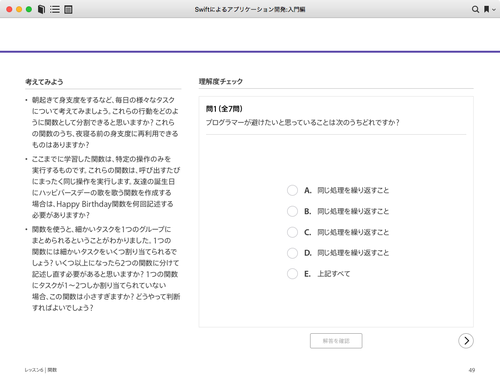Click the window title Swiftによるアプリケーション開発
Viewport: 500px width, 383px height.
(250, 9)
